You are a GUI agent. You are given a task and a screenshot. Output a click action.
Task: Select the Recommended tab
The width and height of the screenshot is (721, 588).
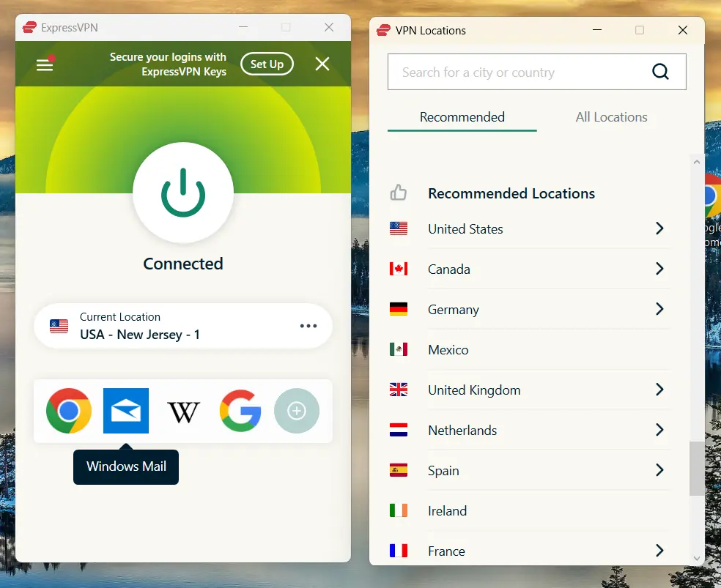462,117
